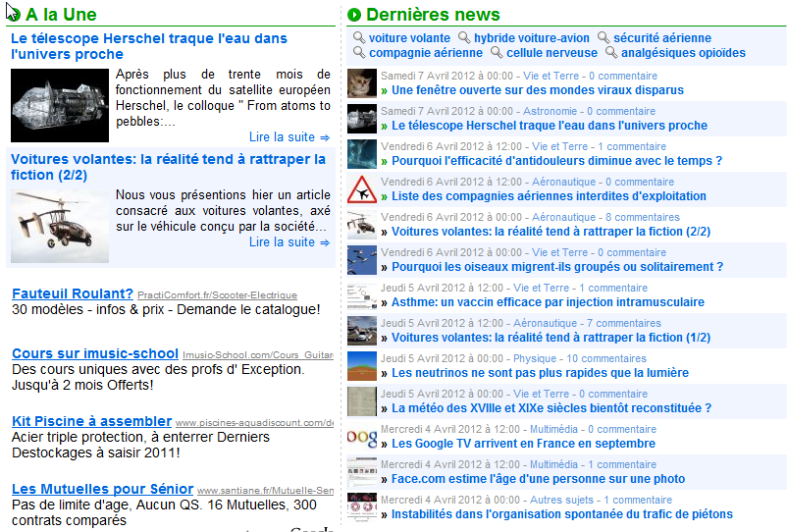The width and height of the screenshot is (787, 532).
Task: Click 'Physique' category on the neutrinos row
Action: pos(535,359)
